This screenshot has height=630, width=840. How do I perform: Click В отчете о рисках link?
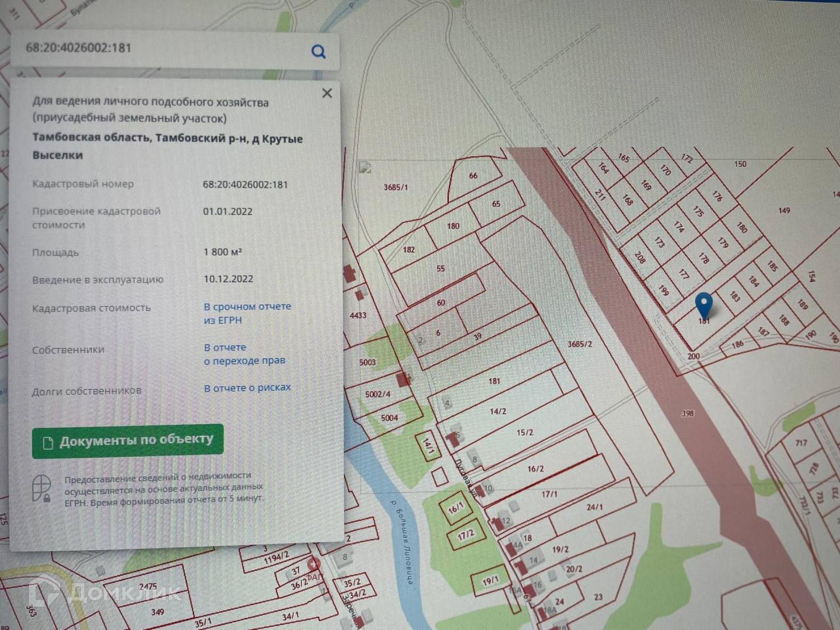(247, 388)
